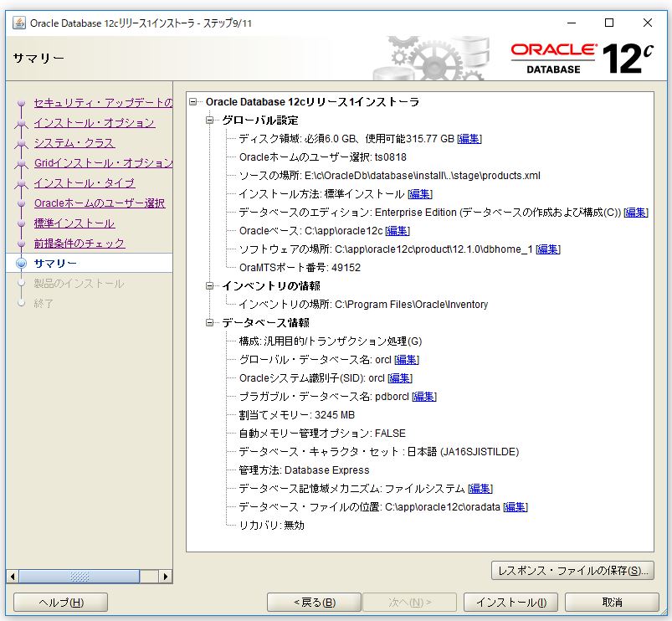Close the installer window

[648, 23]
